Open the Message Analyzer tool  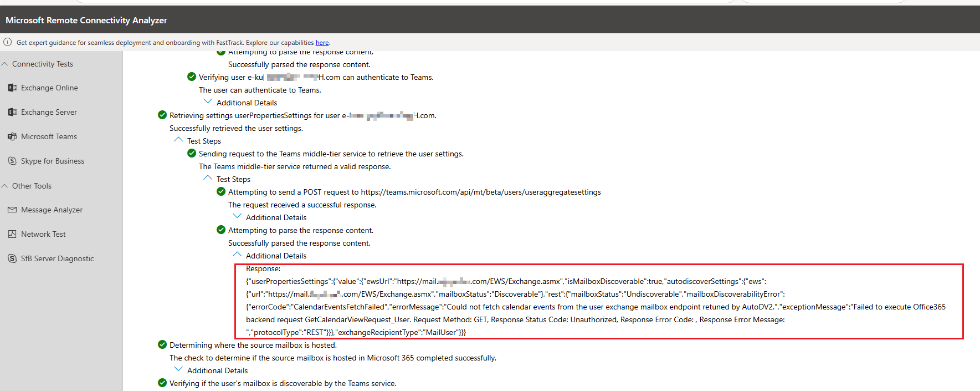click(52, 210)
